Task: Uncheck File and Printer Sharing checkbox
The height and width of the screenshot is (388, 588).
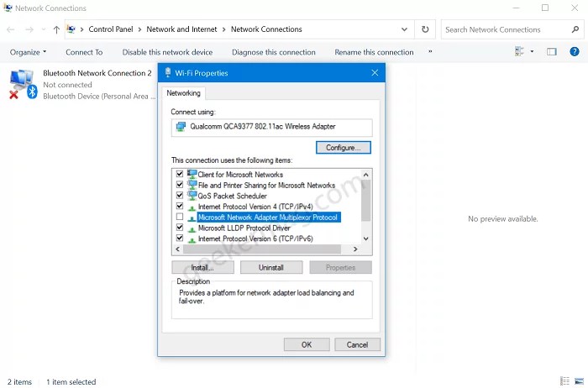Action: (x=180, y=185)
